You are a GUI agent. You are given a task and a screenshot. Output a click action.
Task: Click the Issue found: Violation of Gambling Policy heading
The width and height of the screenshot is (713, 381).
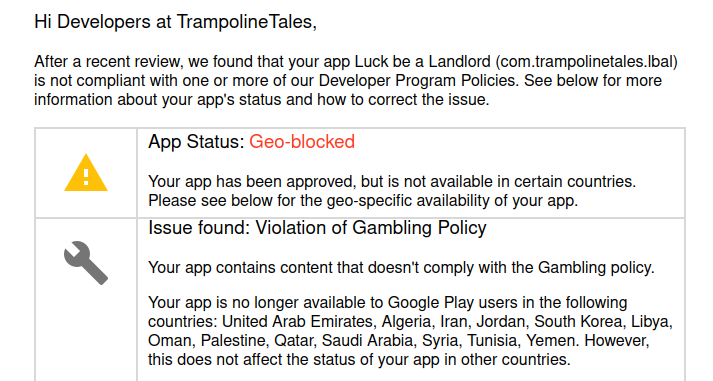[x=317, y=228]
